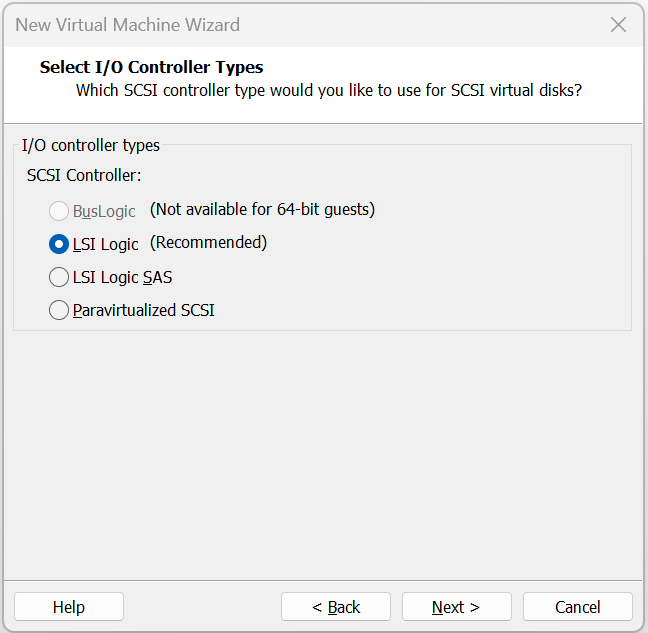The height and width of the screenshot is (633, 648).
Task: Close the wizard with the X button
Action: point(618,25)
